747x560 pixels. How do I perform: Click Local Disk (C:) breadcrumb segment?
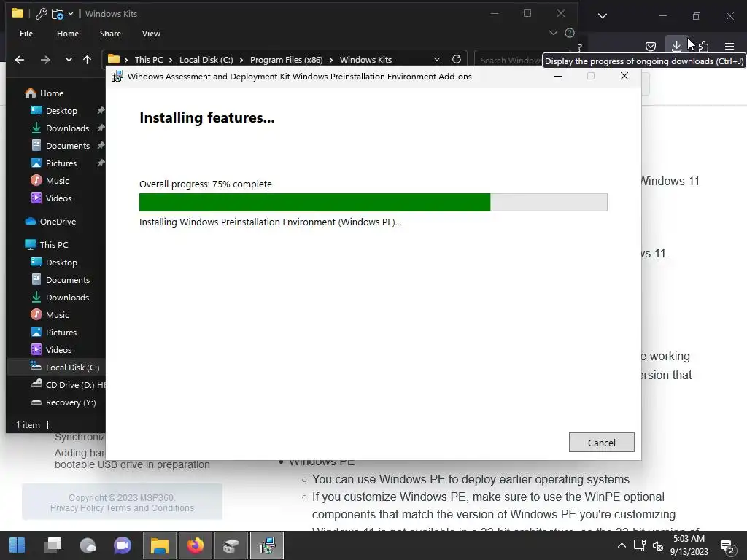[206, 60]
